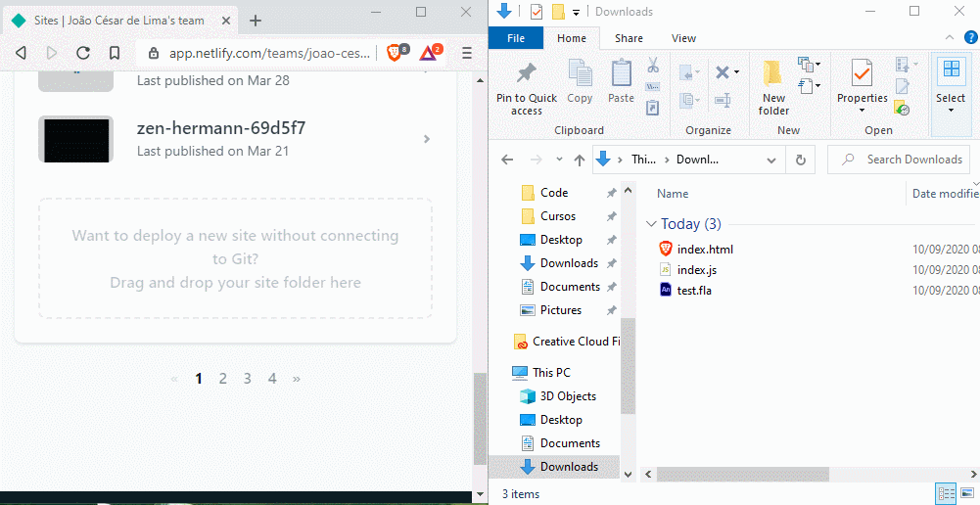
Task: Open the zen-hermann-69d5f7 site
Action: [x=235, y=139]
